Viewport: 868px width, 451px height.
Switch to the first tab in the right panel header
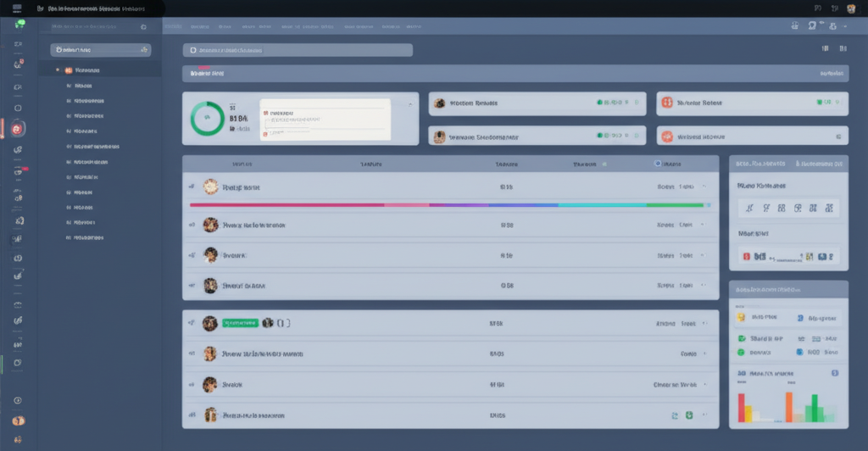(760, 164)
